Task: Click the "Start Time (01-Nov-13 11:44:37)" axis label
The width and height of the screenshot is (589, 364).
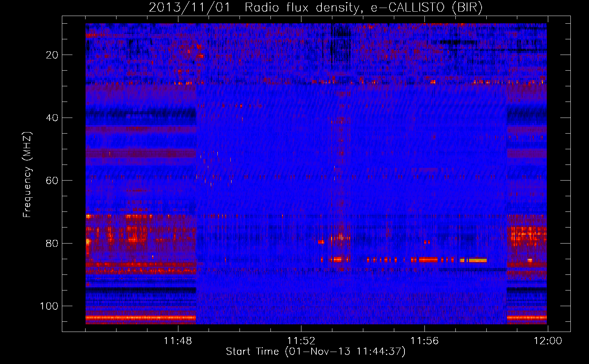Action: coord(316,352)
